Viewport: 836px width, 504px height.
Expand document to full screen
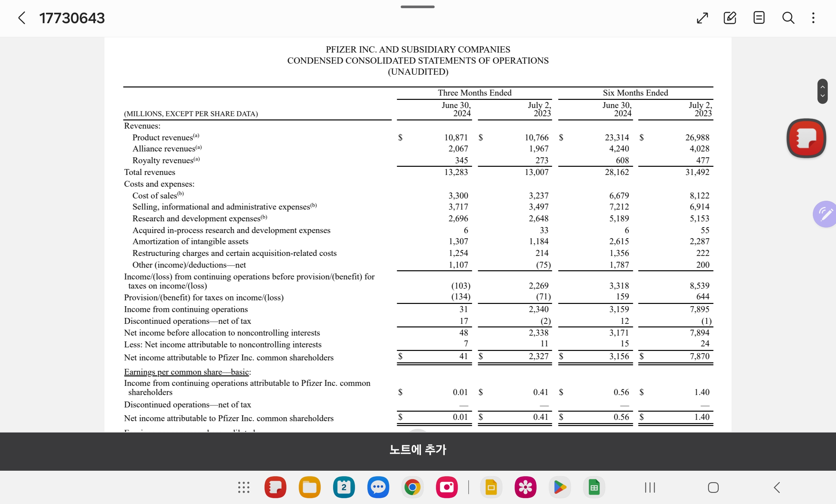pos(702,18)
